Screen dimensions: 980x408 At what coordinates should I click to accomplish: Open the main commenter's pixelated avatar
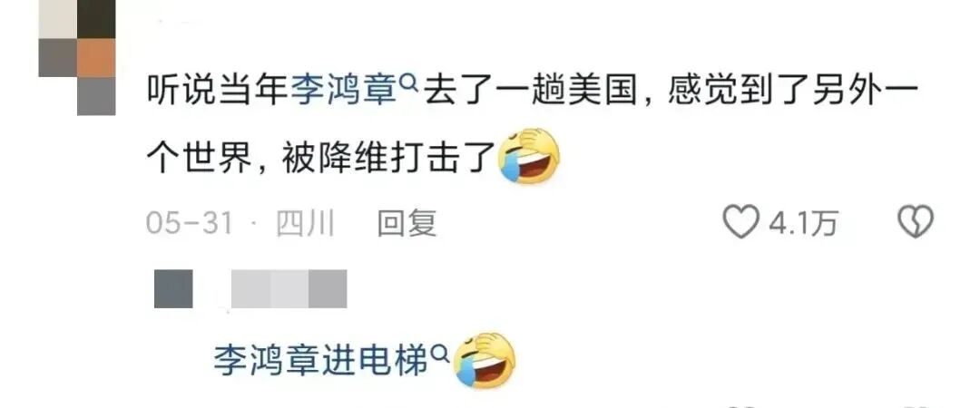[77, 57]
